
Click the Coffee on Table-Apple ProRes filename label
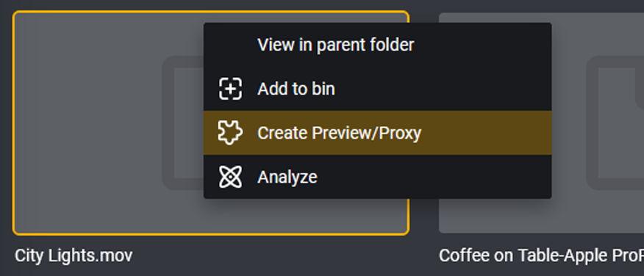(541, 256)
